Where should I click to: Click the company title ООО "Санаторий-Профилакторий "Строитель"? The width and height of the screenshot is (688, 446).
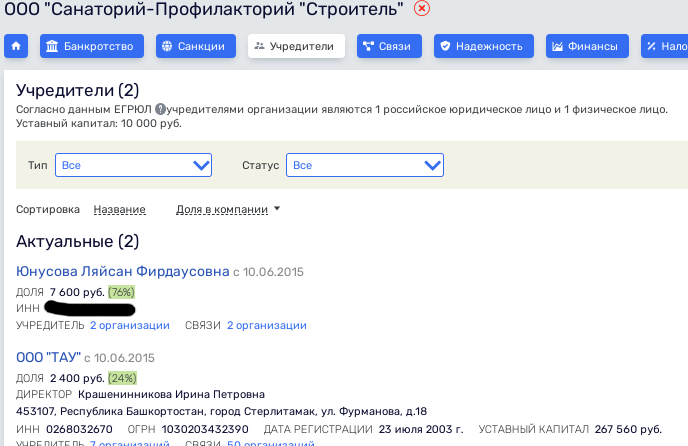[204, 9]
